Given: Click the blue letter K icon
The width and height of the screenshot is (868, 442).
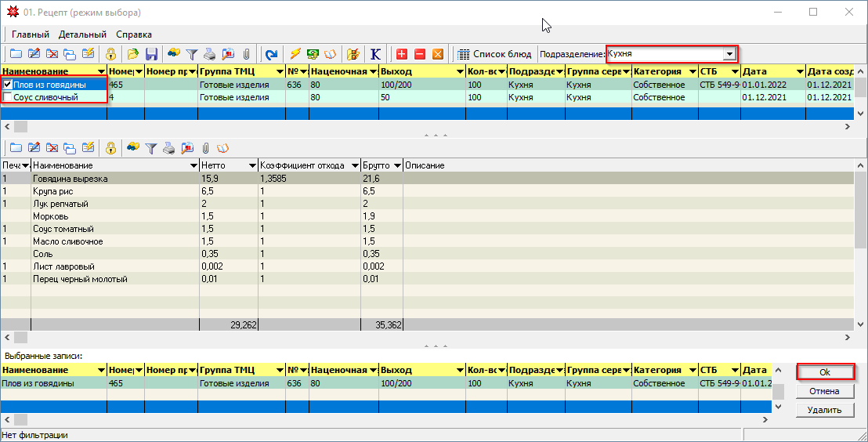Looking at the screenshot, I should click(376, 54).
